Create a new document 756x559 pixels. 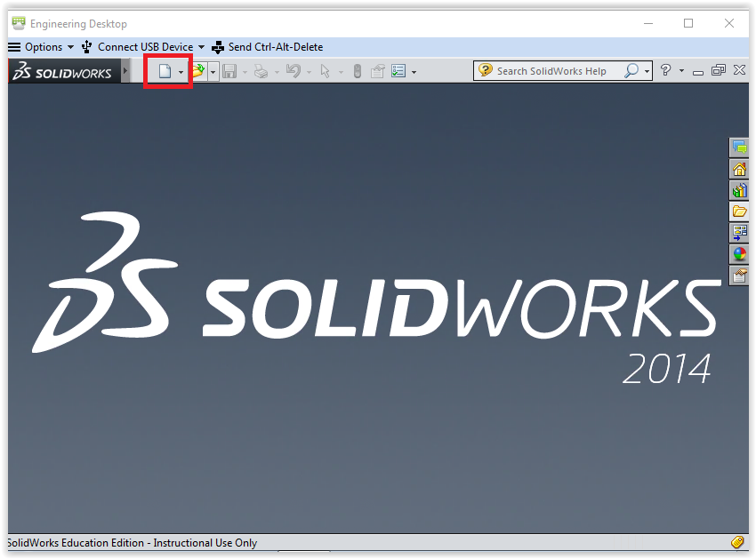click(x=165, y=69)
